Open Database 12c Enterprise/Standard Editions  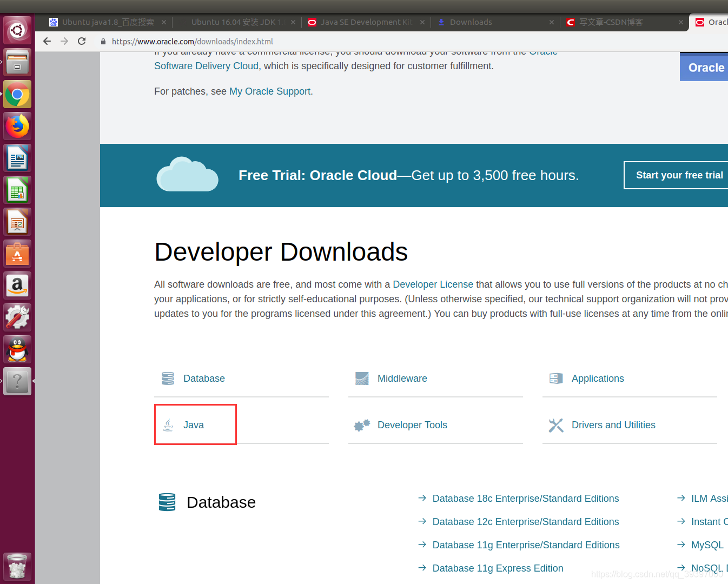(x=526, y=522)
